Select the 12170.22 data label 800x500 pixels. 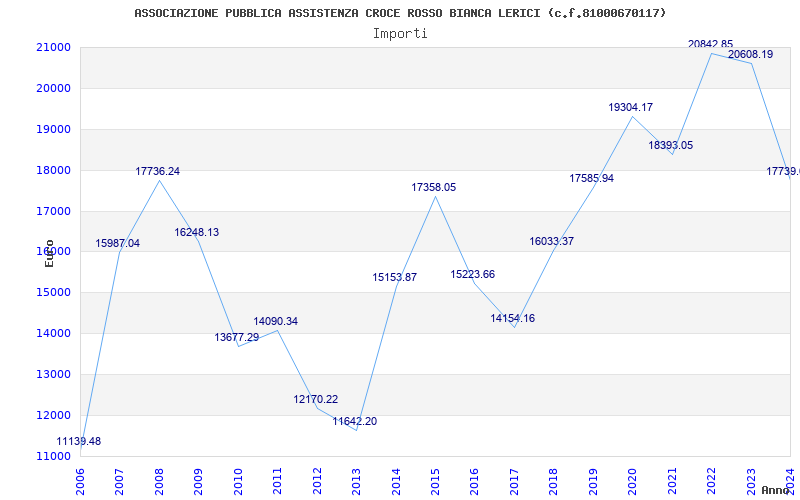pyautogui.click(x=316, y=399)
